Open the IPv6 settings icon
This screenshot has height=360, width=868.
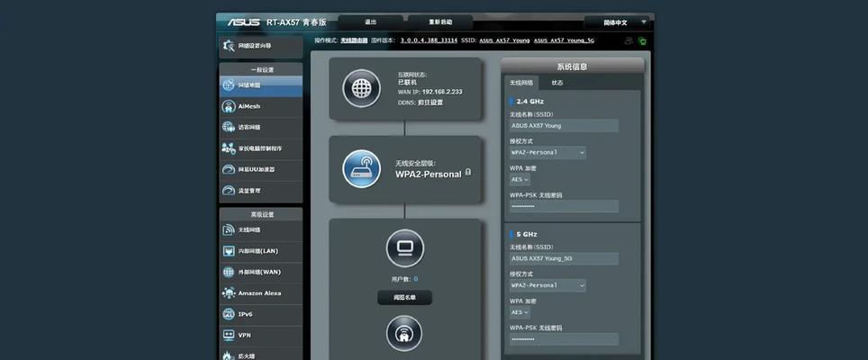click(229, 313)
